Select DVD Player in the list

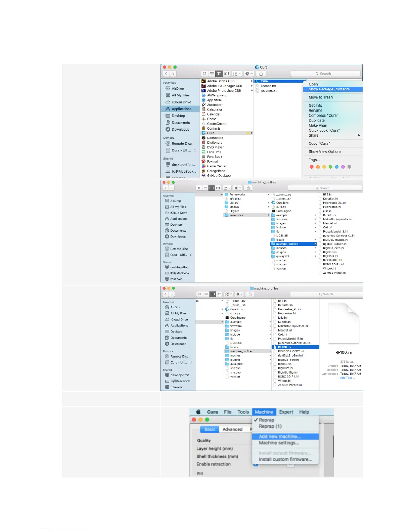215,147
